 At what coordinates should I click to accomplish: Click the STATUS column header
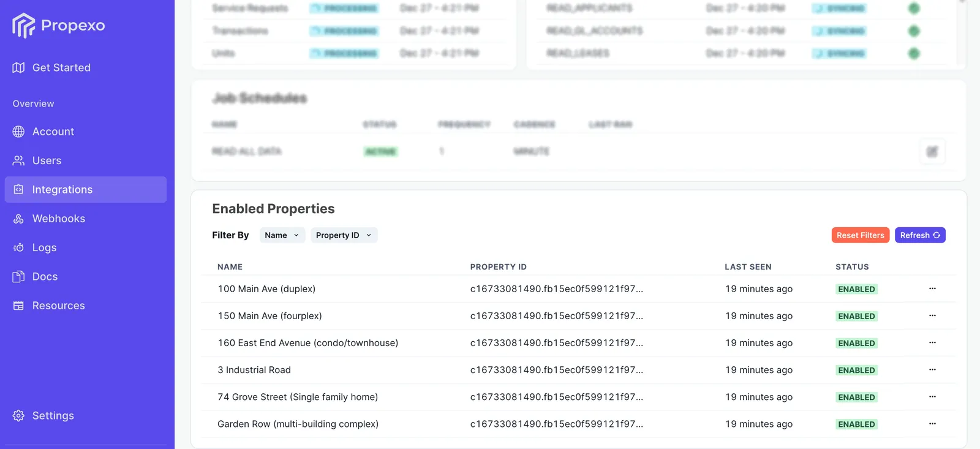click(x=852, y=267)
